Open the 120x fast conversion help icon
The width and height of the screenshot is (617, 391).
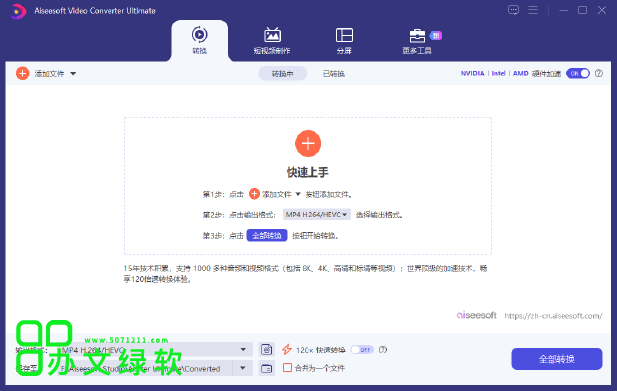pos(383,349)
